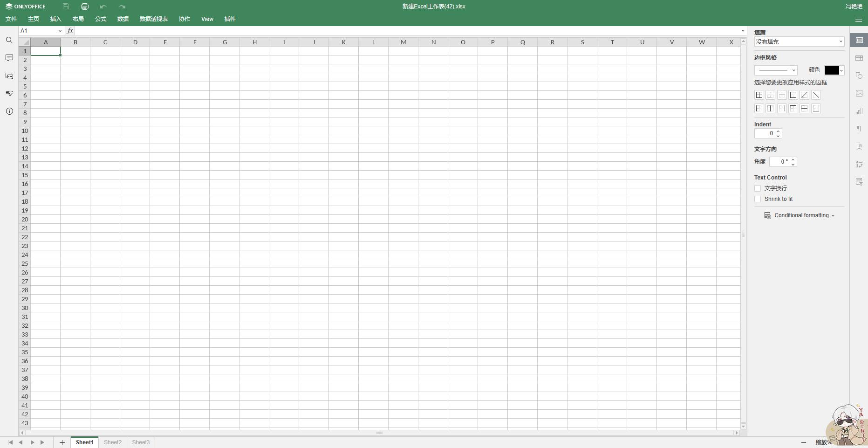Open the 文件 menu
This screenshot has height=448, width=868.
coord(11,19)
